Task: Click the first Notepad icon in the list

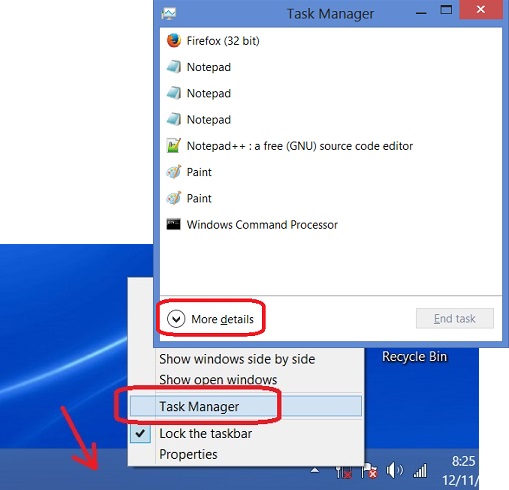Action: [x=174, y=67]
